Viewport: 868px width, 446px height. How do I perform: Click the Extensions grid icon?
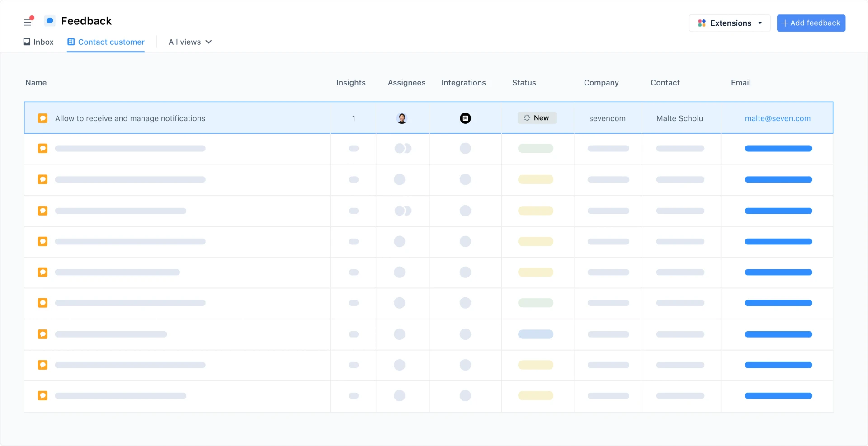point(702,23)
